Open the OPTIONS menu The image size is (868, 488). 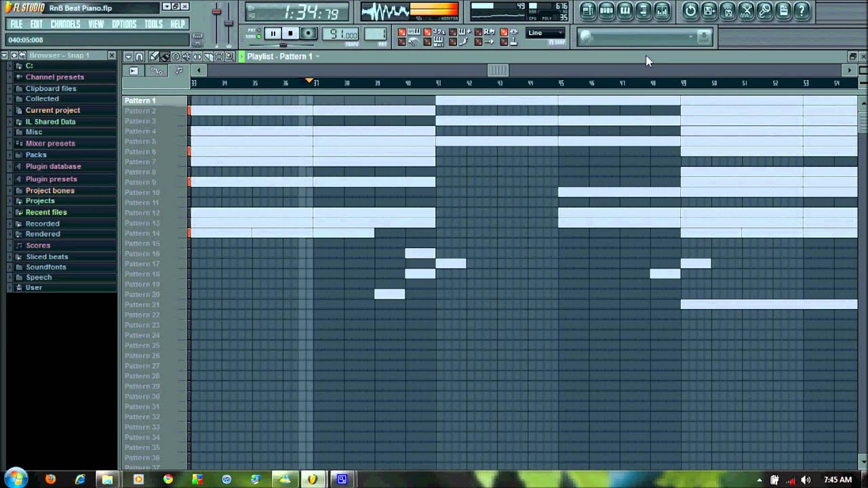tap(124, 24)
